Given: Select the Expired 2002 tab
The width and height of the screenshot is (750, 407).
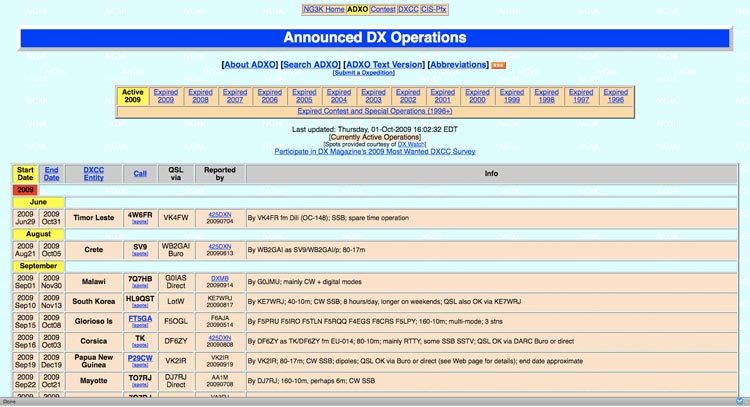Looking at the screenshot, I should point(408,96).
